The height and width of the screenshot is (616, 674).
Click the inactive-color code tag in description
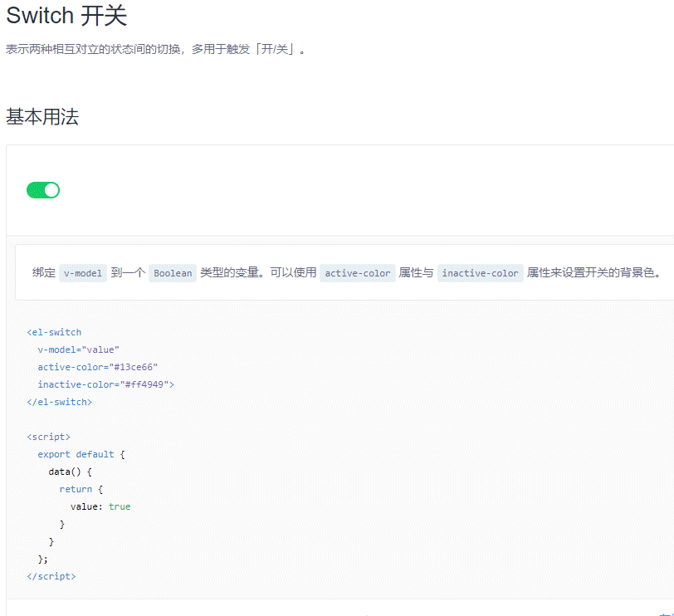(x=480, y=273)
